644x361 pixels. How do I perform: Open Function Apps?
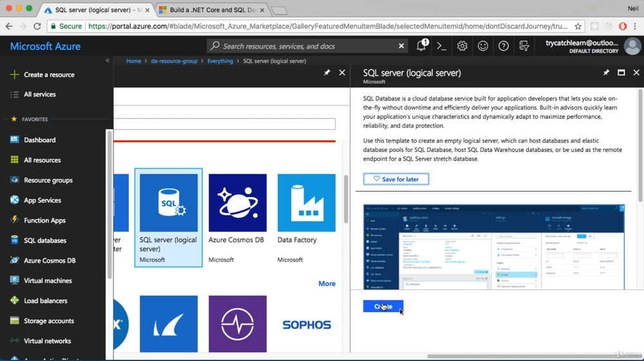coord(38,220)
